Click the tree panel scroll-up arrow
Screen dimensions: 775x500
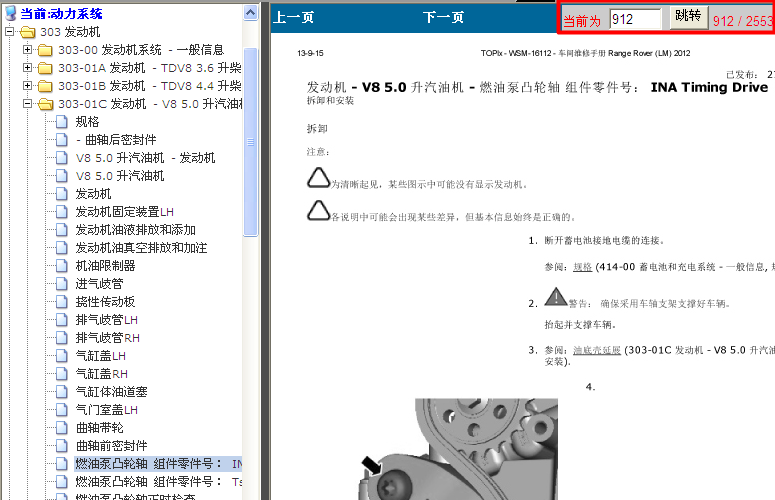click(x=251, y=13)
